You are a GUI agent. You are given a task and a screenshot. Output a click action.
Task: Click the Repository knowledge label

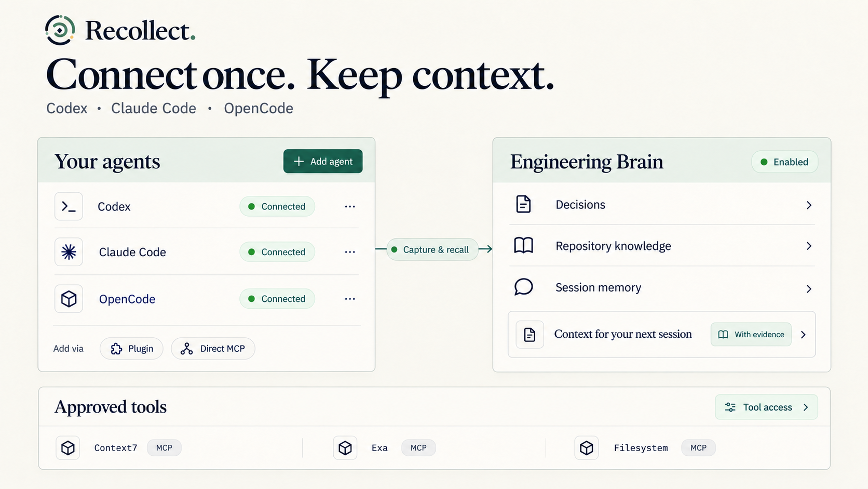pos(613,246)
